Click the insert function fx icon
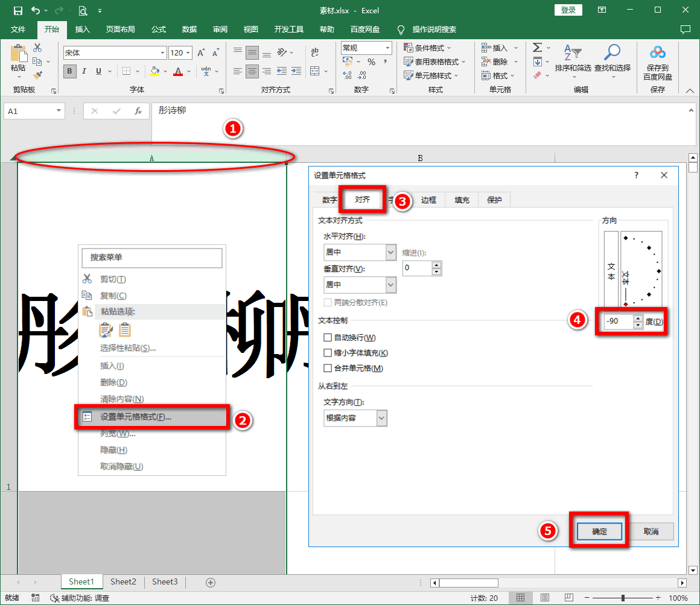Screen dimensions: 700x605 click(x=138, y=111)
